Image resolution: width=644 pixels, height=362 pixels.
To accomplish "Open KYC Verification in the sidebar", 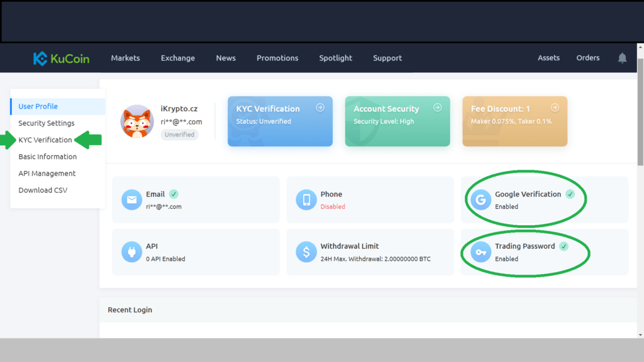I will (x=45, y=140).
